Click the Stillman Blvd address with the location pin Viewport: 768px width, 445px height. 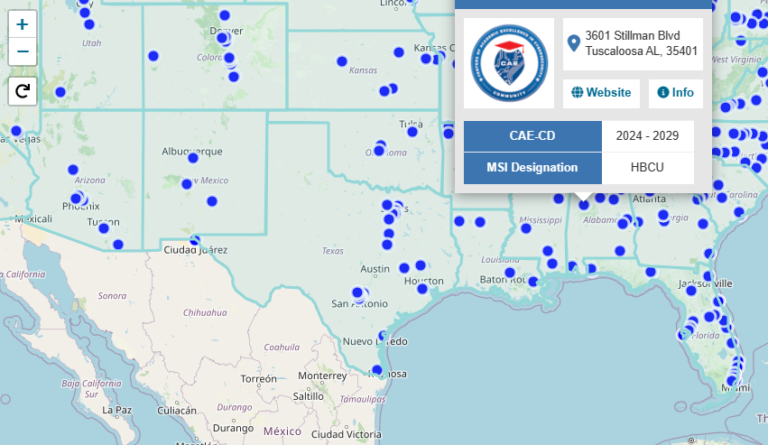(x=631, y=43)
